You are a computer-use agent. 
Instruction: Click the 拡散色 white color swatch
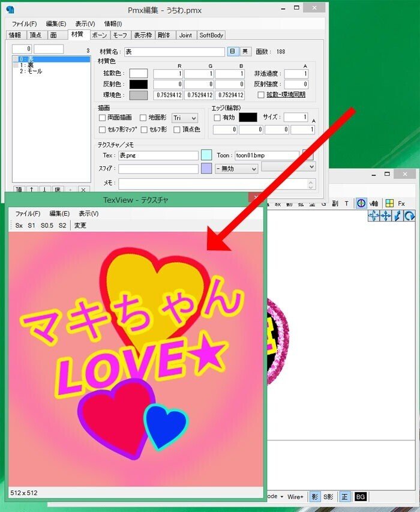click(x=139, y=73)
